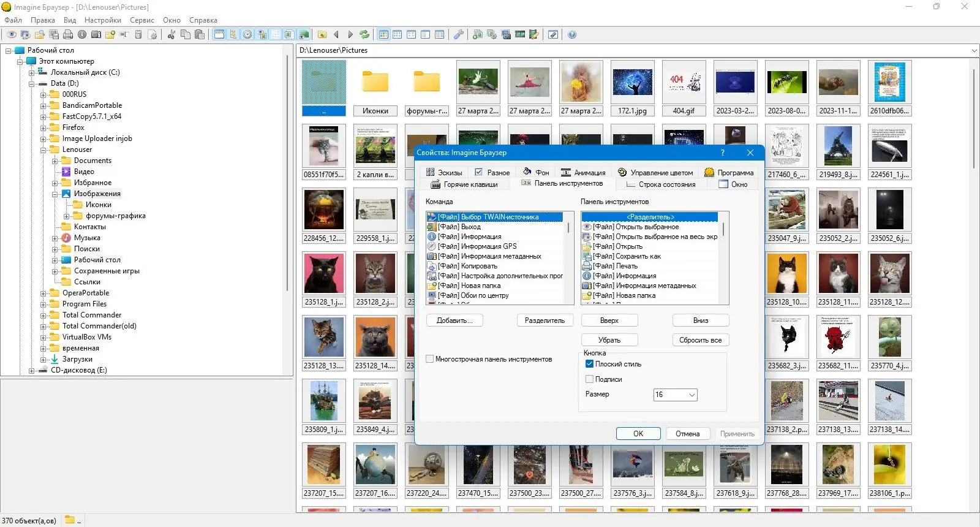The height and width of the screenshot is (527, 980).
Task: Select the 172.1.jpg thumbnail
Action: [x=633, y=88]
